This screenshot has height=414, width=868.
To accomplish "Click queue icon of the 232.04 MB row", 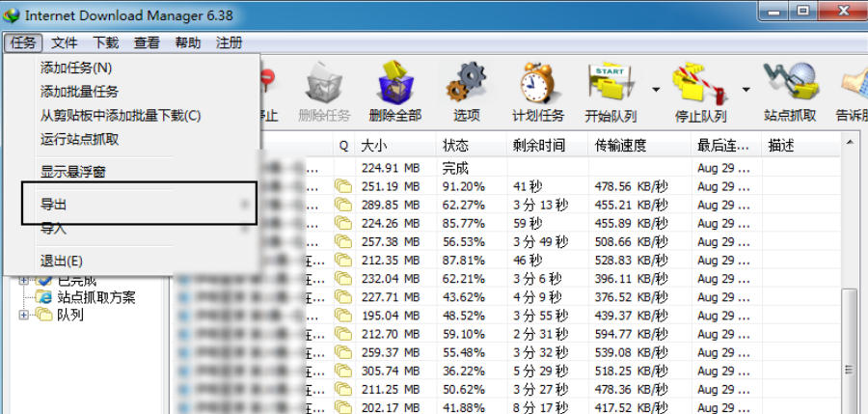I will [x=343, y=278].
